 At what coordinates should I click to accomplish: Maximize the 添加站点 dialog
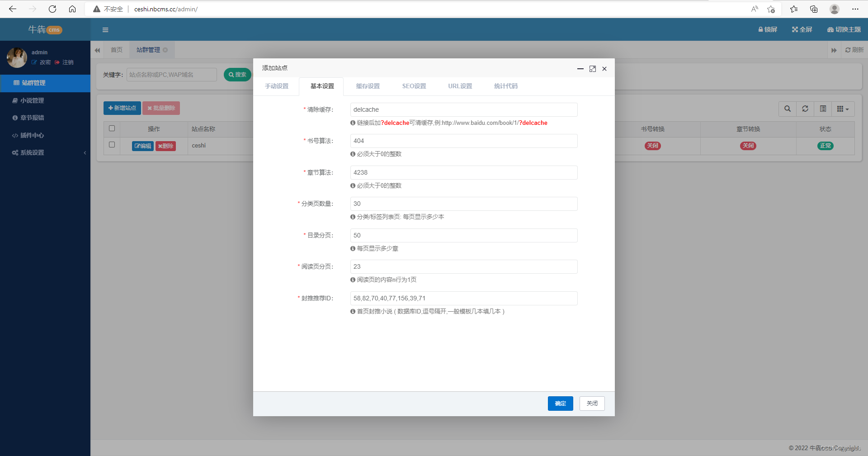592,69
